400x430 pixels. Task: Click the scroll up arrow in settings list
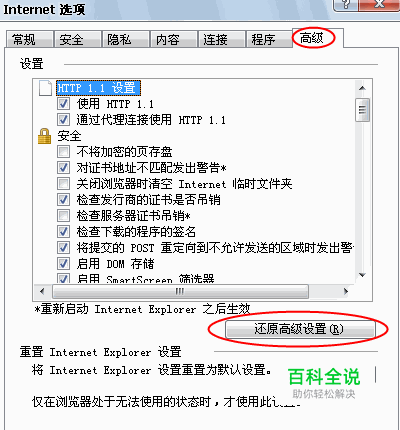(x=362, y=88)
